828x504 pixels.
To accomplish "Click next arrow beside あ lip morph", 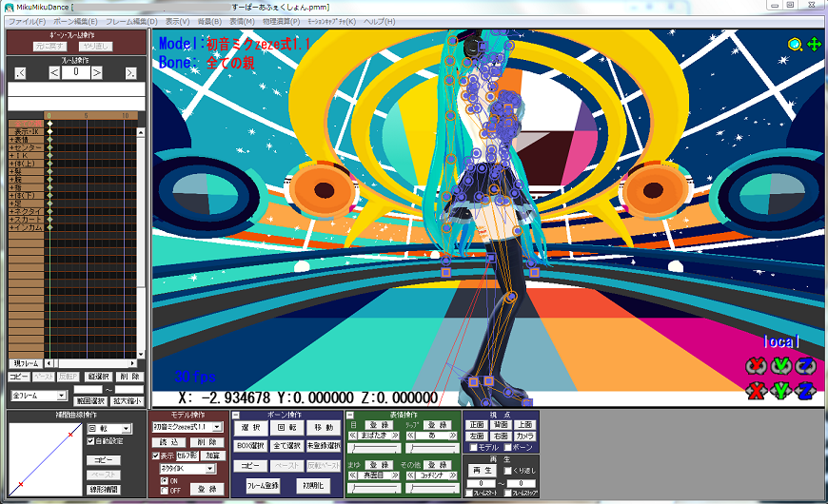I will coord(453,436).
